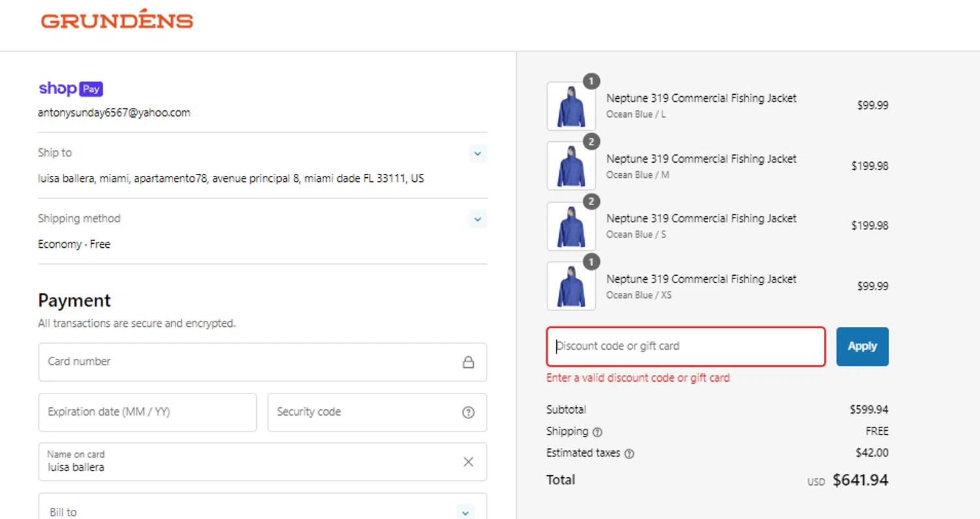Click the Ocean Blue / M jacket thumbnail
The width and height of the screenshot is (980, 519).
571,166
